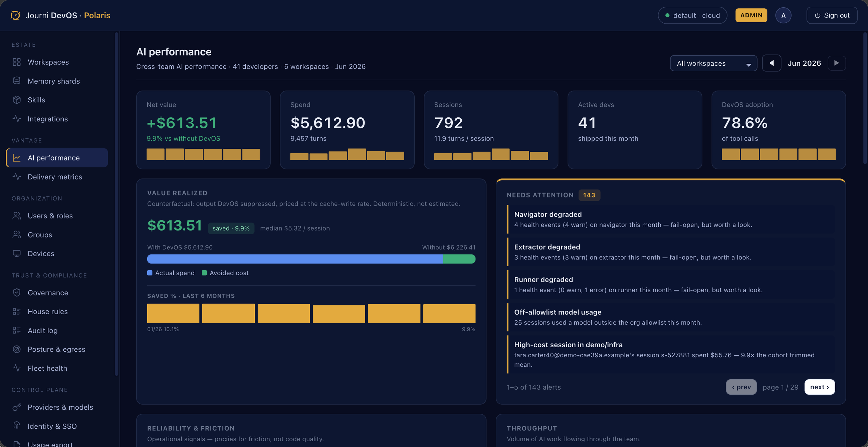
Task: Click the green Avoided cost bar segment
Action: click(459, 259)
